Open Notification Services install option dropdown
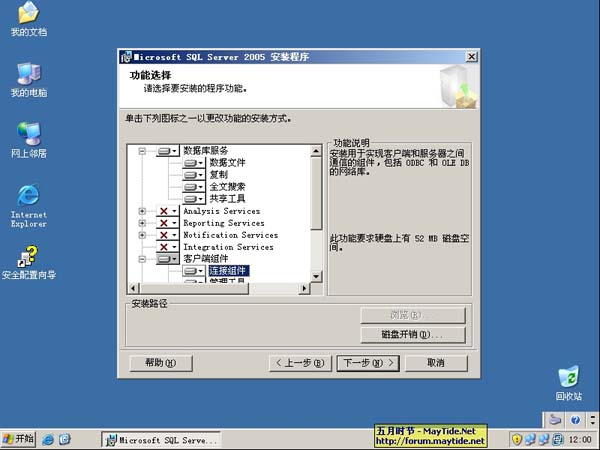Screen dimensions: 600x450 point(176,235)
